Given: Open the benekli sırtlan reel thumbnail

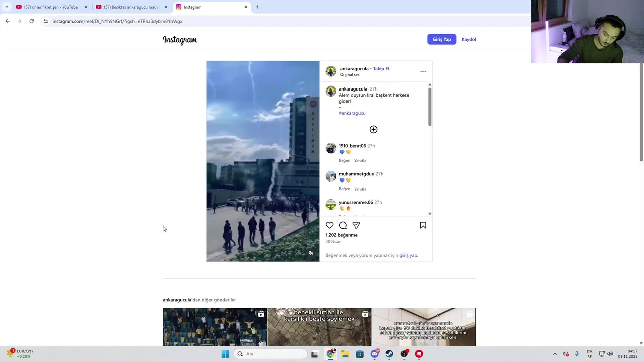Looking at the screenshot, I should 319,327.
